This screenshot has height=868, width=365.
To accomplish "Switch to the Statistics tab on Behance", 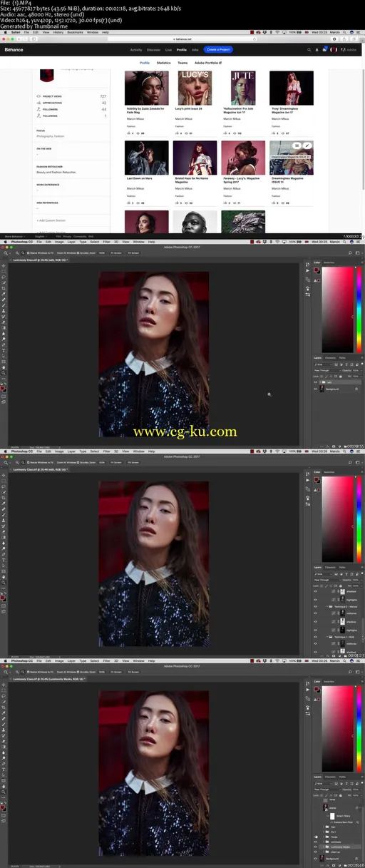I will (164, 63).
